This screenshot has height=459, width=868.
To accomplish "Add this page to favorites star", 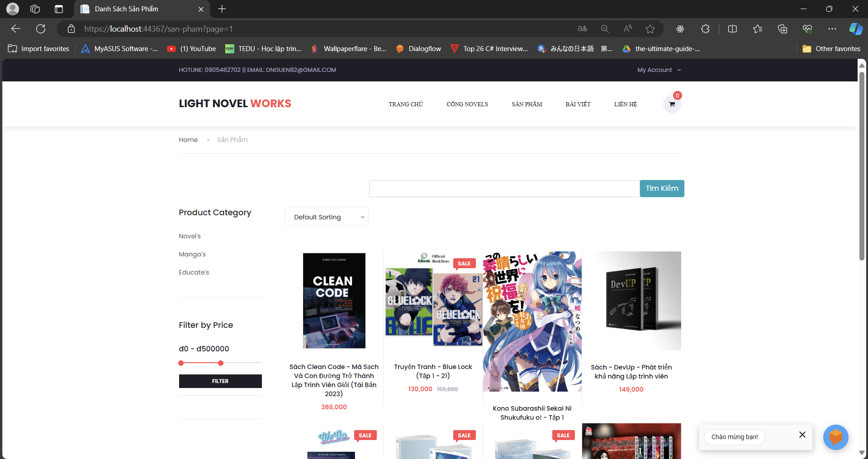I will click(x=650, y=29).
